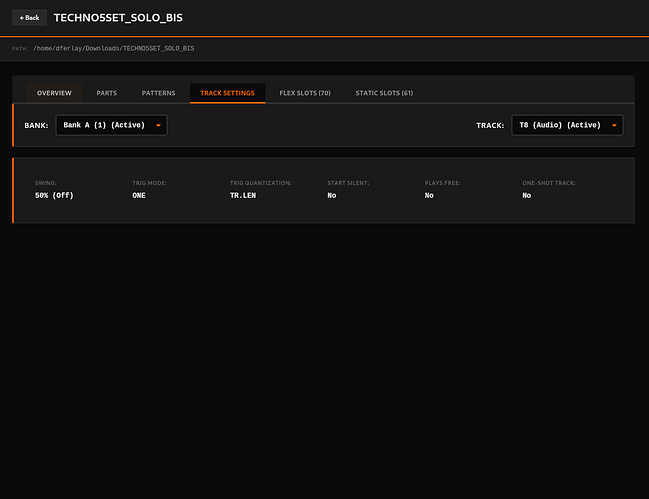Click the orange caret in the Track selector
Viewport: 649px width, 499px height.
(x=613, y=126)
